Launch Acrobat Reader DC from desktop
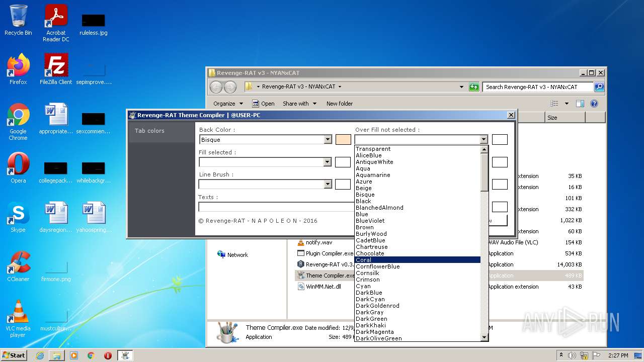This screenshot has width=644, height=362. [56, 23]
